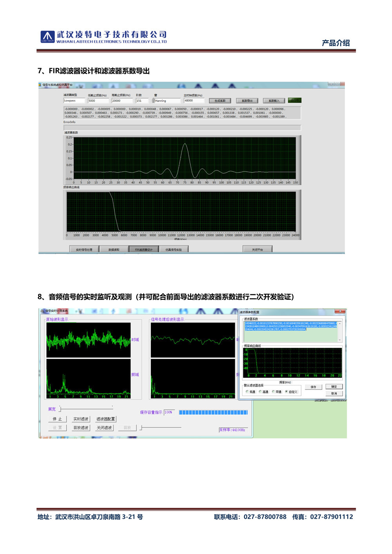Click the green indicator next to 系数载入

click(295, 100)
